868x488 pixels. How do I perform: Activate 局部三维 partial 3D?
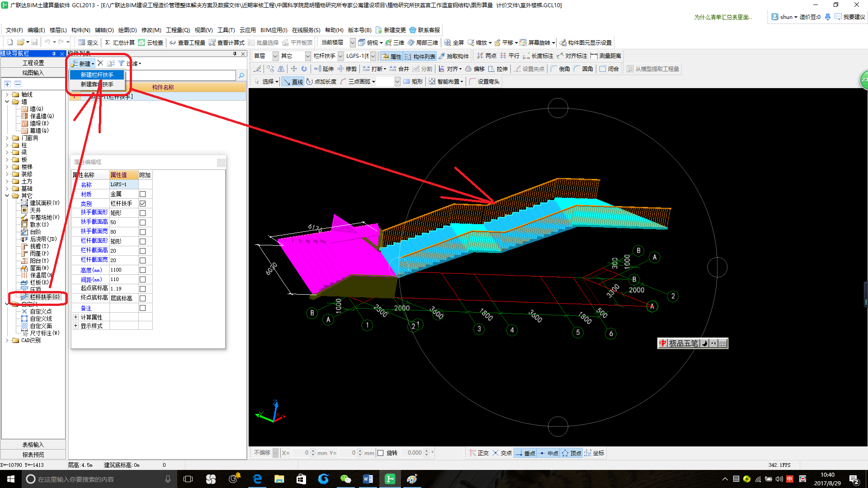click(x=422, y=42)
